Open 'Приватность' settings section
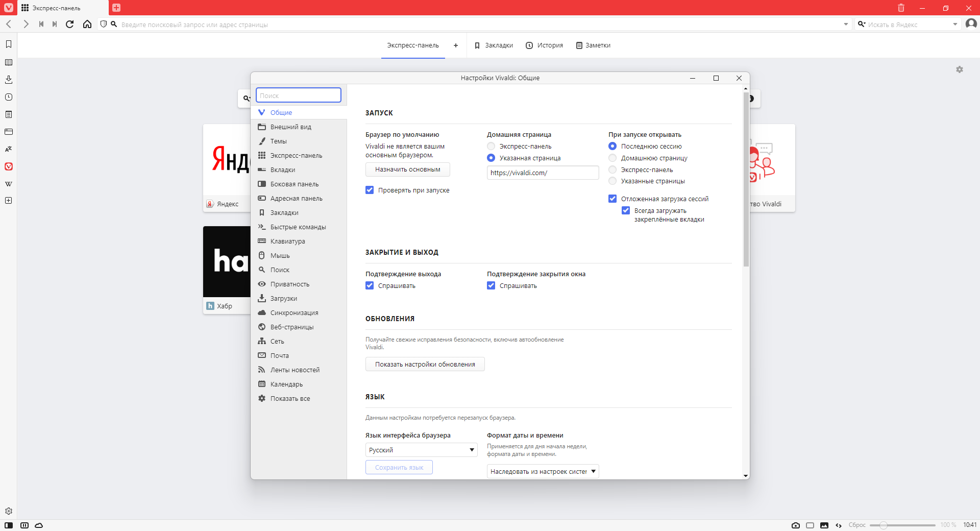Screen dimensions: 980x531 (289, 284)
